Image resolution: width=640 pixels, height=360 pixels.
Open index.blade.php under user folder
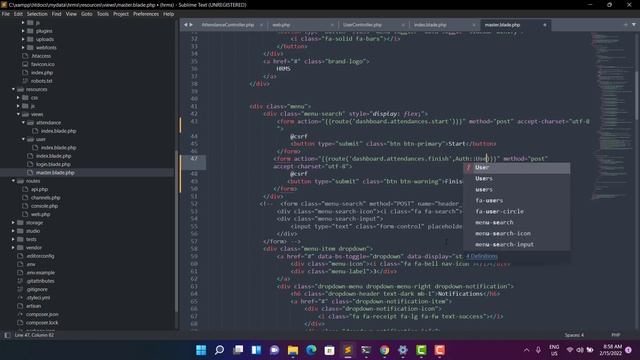pyautogui.click(x=58, y=147)
